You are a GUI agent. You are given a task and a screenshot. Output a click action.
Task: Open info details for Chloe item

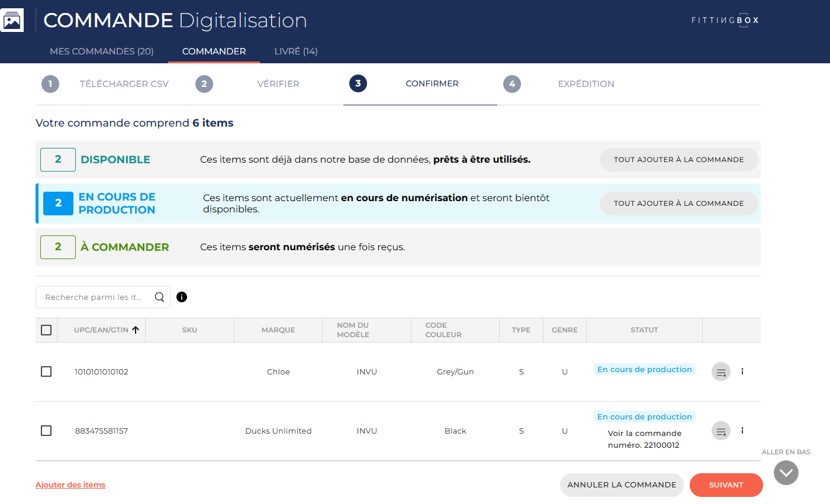(742, 371)
